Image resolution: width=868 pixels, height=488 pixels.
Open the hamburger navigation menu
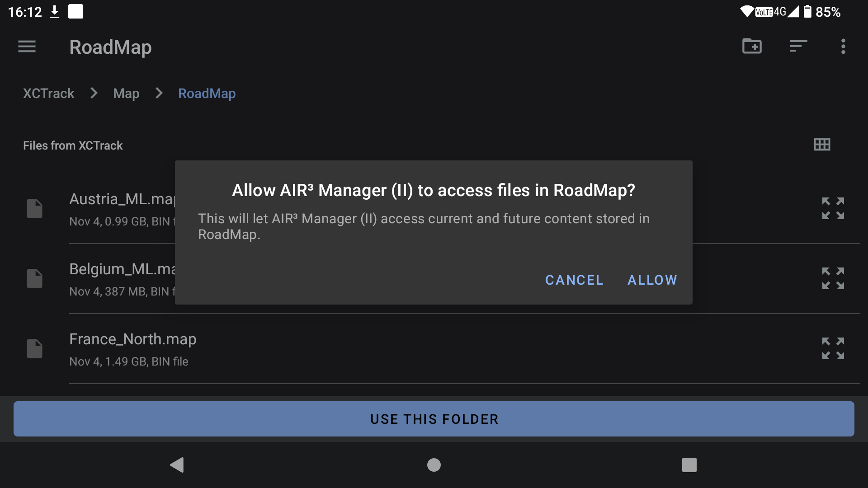click(27, 47)
